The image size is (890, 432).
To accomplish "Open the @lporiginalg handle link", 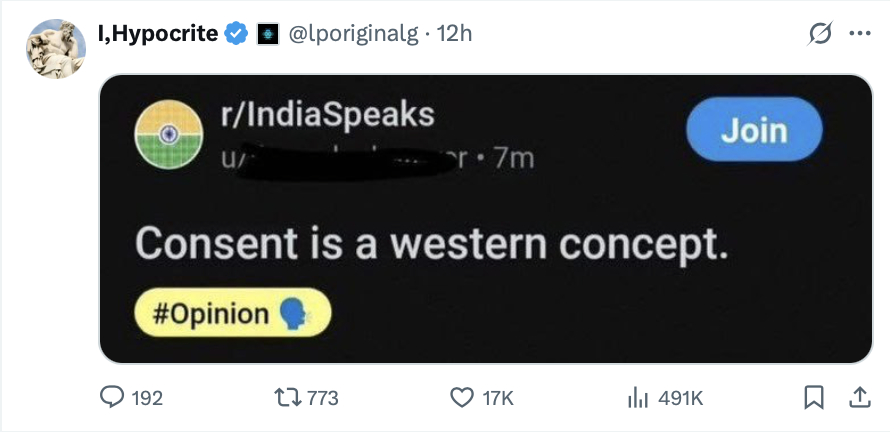I will (355, 34).
